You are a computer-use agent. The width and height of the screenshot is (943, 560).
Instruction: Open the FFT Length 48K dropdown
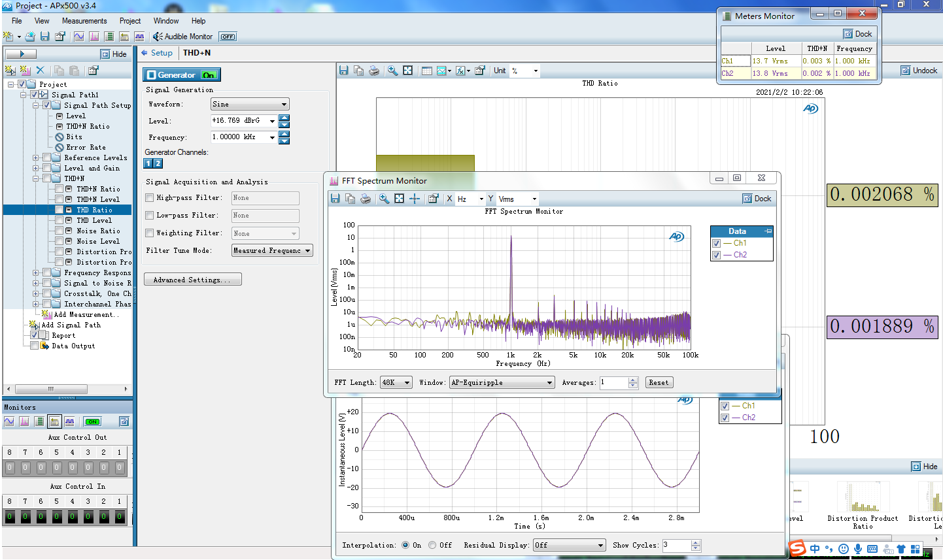point(396,382)
